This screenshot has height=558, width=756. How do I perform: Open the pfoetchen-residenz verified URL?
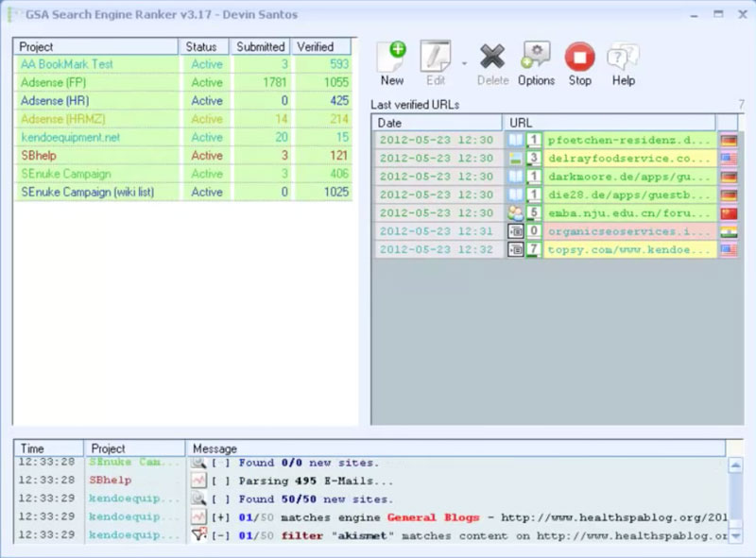coord(628,141)
